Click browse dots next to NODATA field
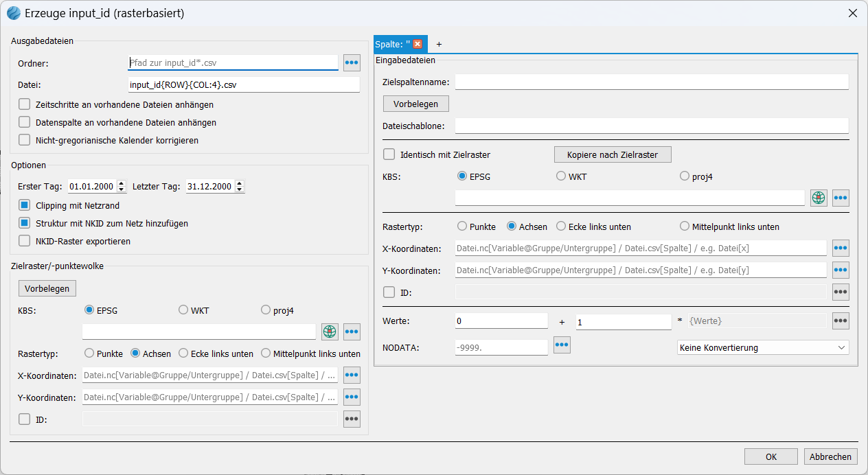The width and height of the screenshot is (868, 475). 562,346
